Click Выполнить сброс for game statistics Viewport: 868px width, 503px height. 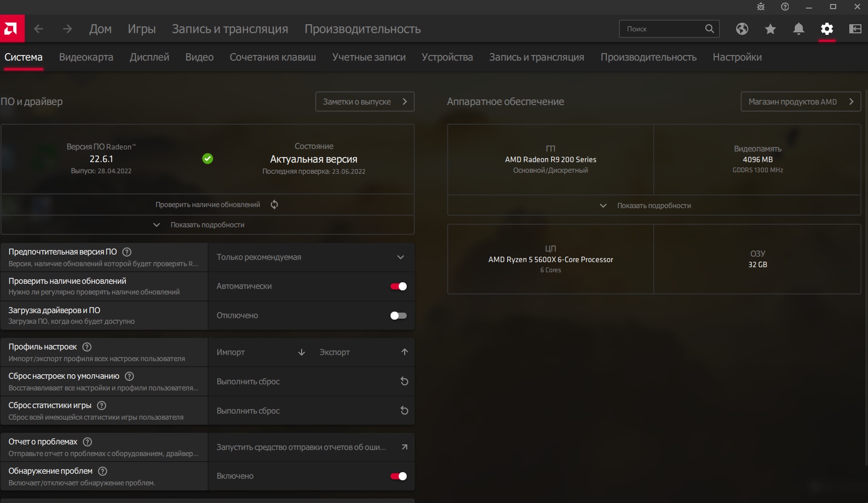(311, 411)
